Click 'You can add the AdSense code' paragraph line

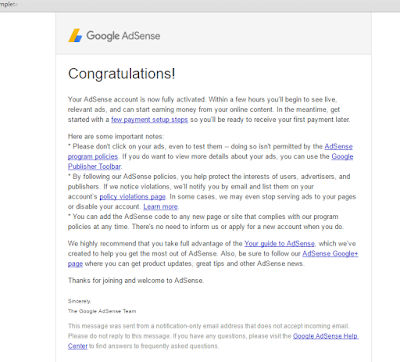[203, 217]
